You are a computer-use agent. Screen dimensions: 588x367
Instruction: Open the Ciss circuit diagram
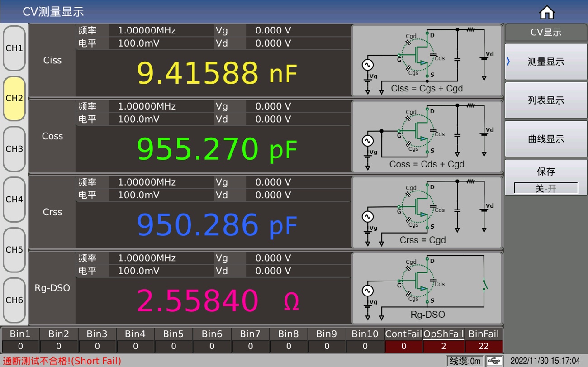[x=427, y=61]
